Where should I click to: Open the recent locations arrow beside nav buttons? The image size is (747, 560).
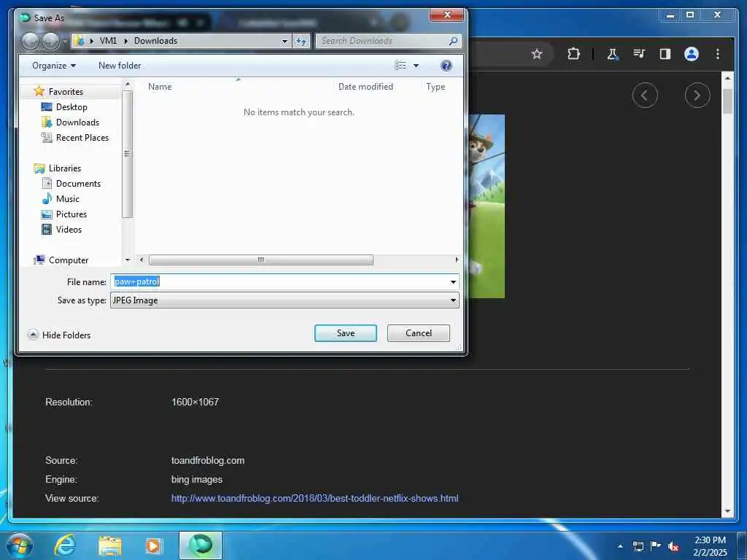point(65,41)
